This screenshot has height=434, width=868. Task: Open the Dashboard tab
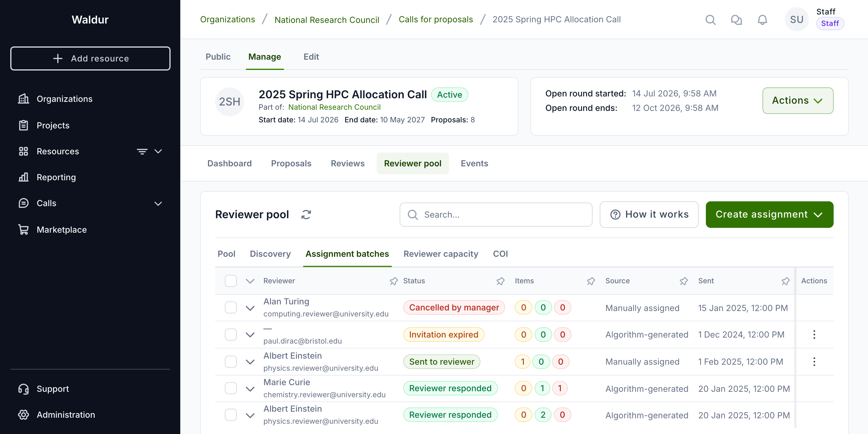(x=229, y=163)
